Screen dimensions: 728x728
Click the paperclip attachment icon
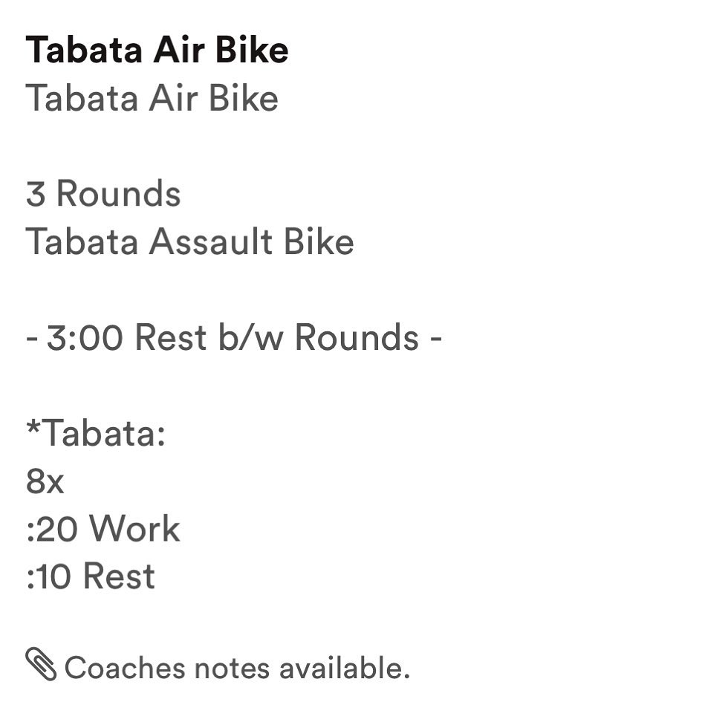[42, 664]
